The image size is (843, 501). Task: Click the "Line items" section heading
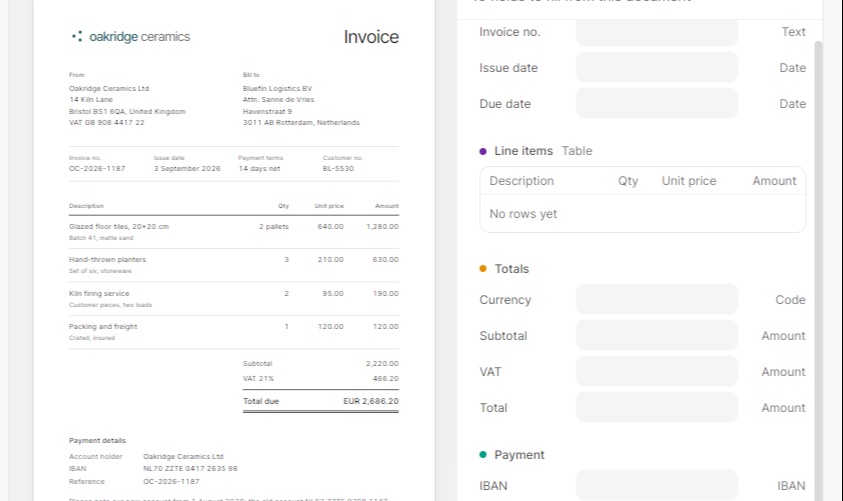coord(523,151)
